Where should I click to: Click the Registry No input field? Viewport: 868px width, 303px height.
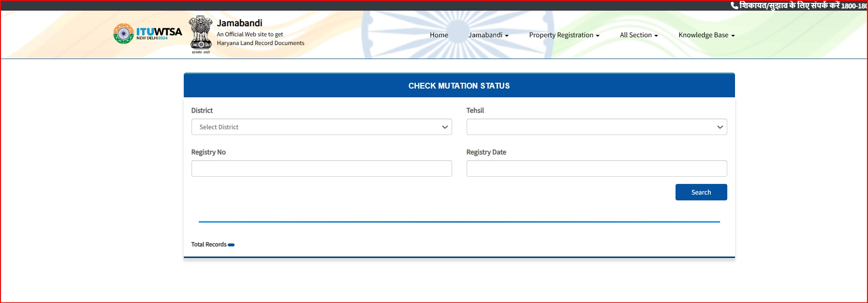click(322, 168)
